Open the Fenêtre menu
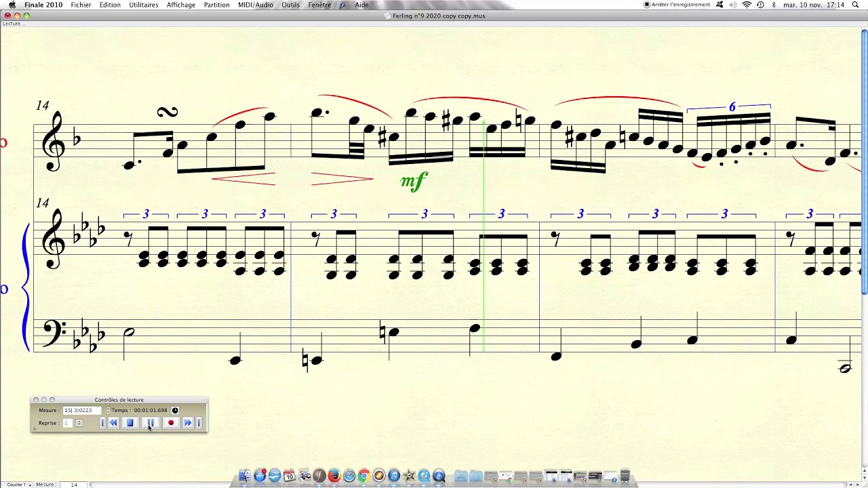This screenshot has width=868, height=488. coord(319,5)
